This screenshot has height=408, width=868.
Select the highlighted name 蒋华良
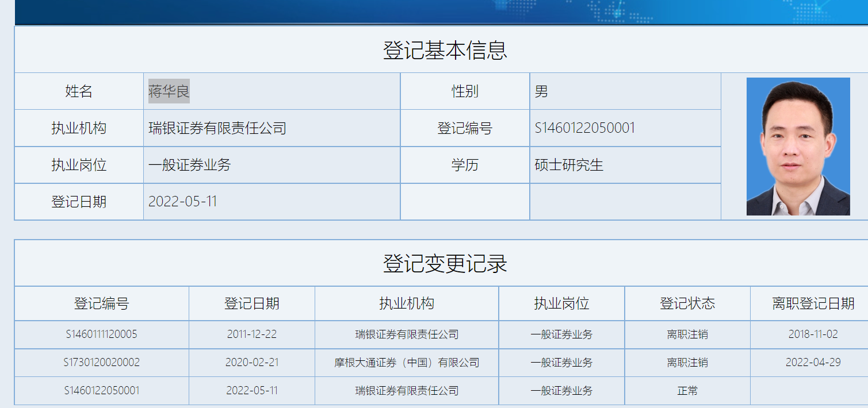click(x=169, y=91)
